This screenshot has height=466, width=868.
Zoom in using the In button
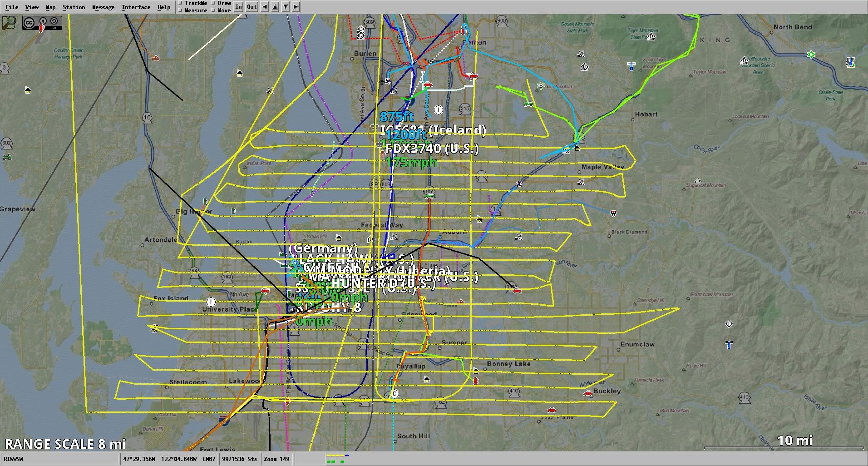(x=239, y=7)
